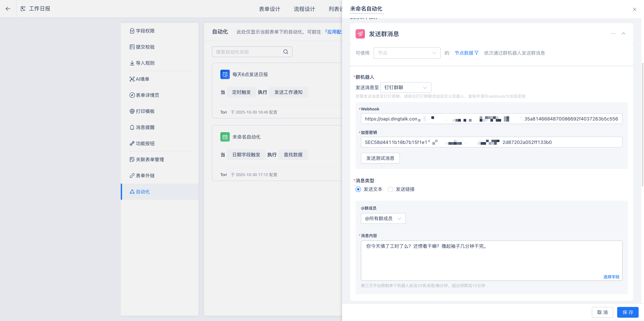Open the @所有群成员 dropdown

tap(383, 219)
